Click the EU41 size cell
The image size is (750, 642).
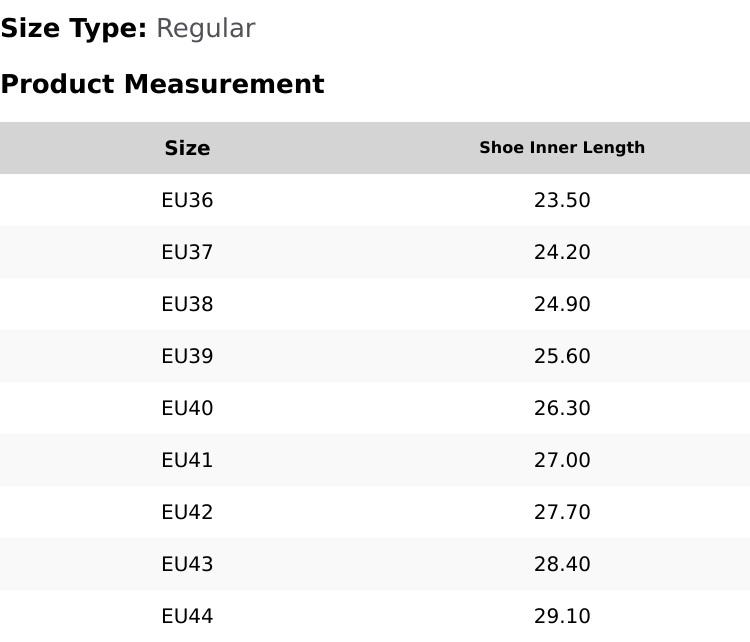[187, 460]
